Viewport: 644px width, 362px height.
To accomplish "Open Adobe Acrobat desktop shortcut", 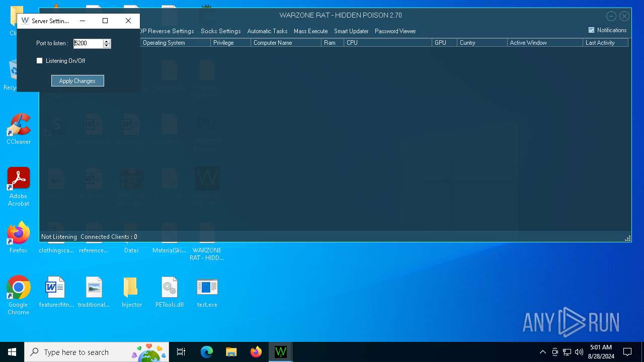I will (x=19, y=187).
